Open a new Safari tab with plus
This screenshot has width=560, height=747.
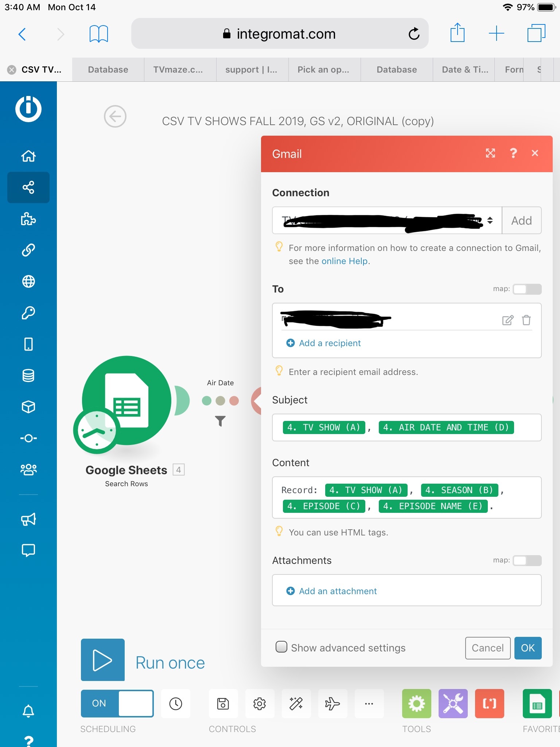[497, 34]
